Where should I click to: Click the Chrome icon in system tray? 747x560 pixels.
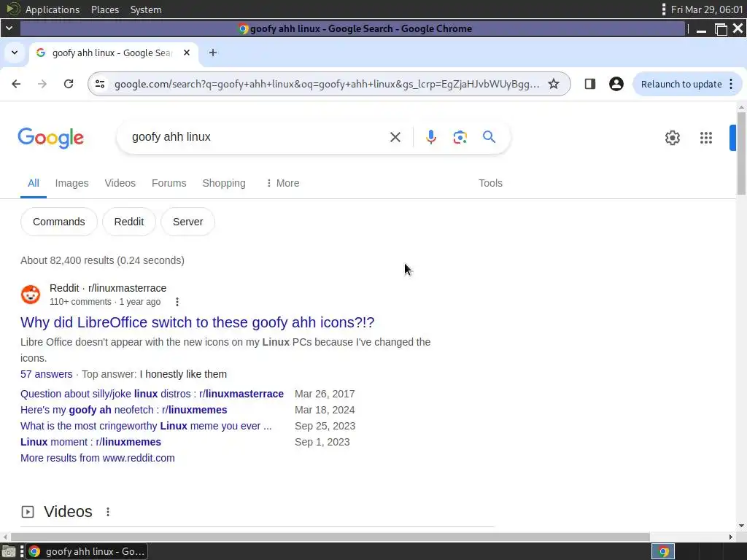point(663,552)
